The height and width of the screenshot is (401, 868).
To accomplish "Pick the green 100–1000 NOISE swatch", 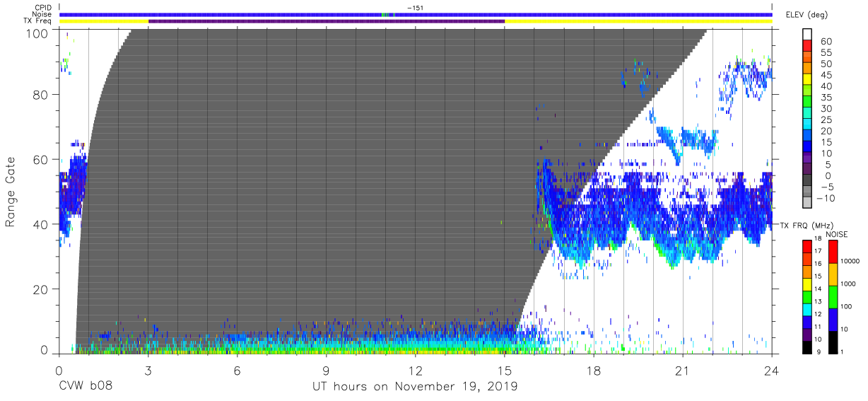I will click(834, 297).
